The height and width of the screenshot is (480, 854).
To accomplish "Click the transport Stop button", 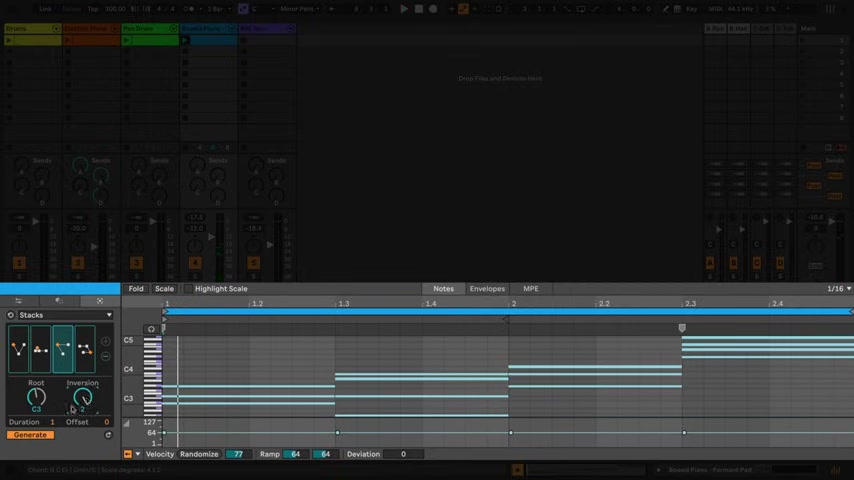I will point(418,9).
